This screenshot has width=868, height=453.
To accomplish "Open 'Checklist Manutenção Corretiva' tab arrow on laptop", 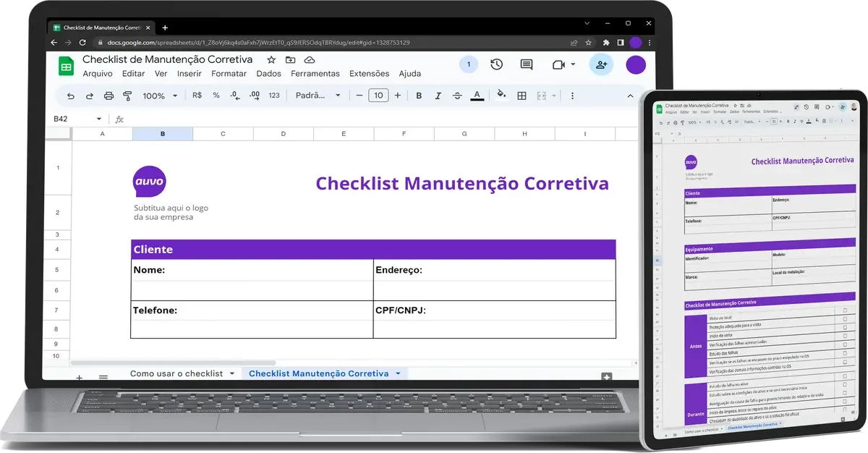I will 398,373.
